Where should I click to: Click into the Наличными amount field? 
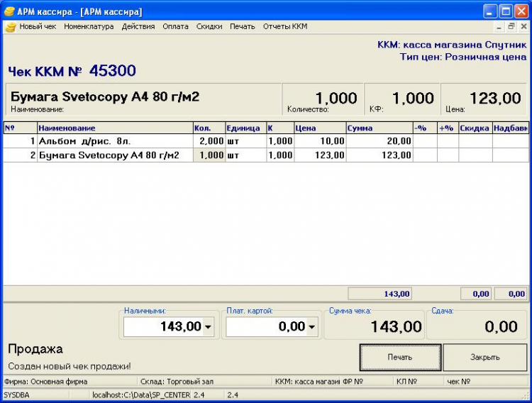(163, 326)
